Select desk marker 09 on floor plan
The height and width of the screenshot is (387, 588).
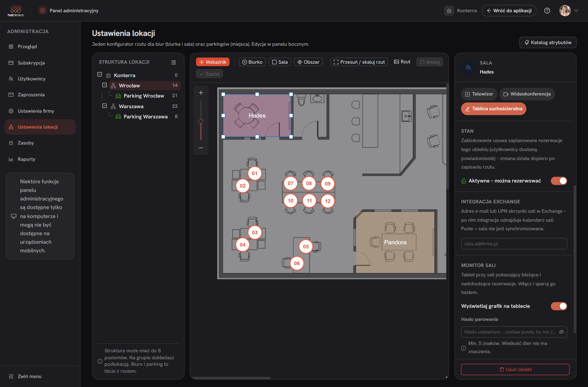(328, 183)
